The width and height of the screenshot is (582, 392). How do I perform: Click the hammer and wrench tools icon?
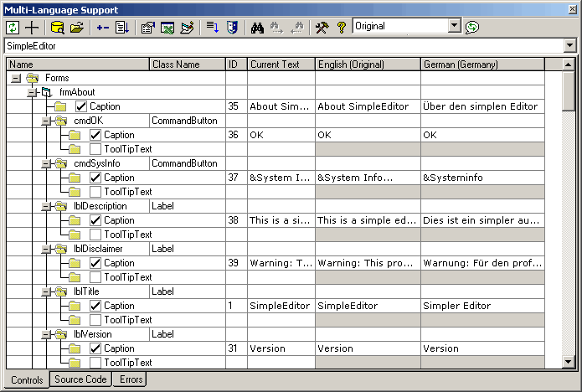point(322,27)
